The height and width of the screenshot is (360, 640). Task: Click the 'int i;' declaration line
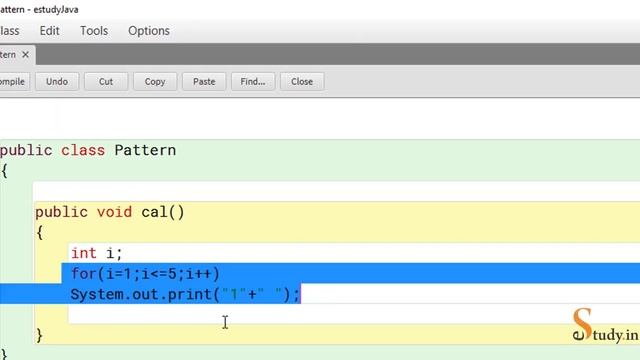(96, 253)
